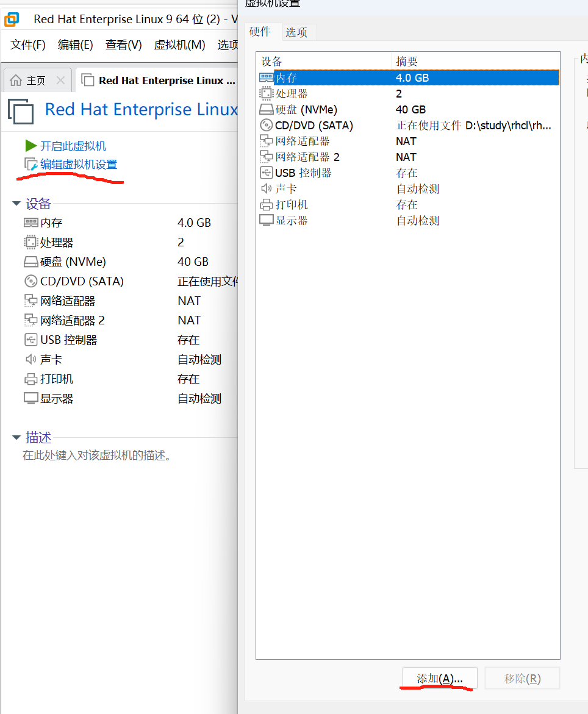588x714 pixels.
Task: Click Red Hat Enterprise Linux blue heading
Action: [141, 110]
